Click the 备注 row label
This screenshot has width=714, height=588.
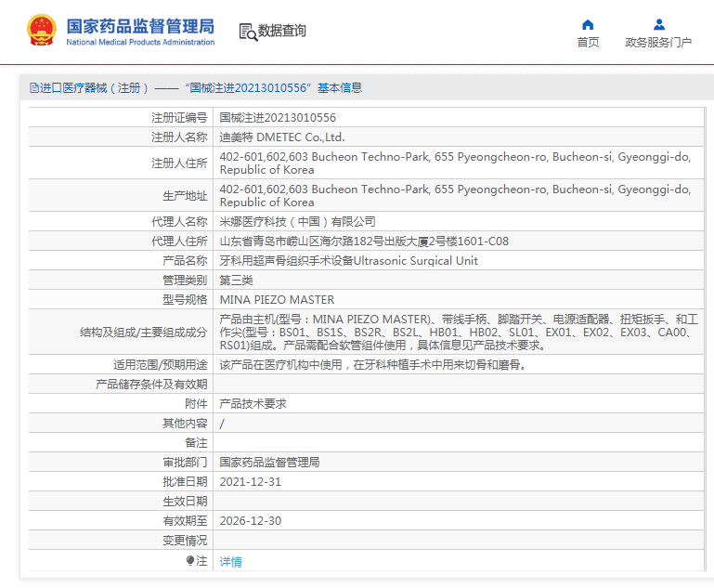pos(196,443)
